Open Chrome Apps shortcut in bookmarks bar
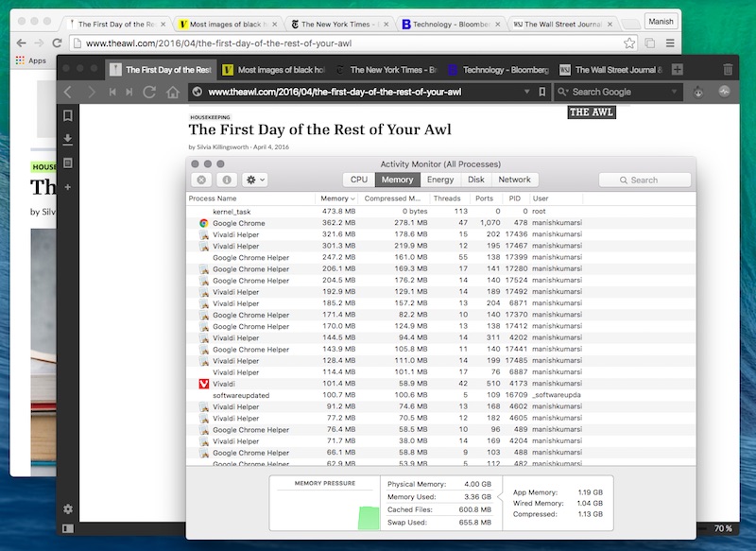The height and width of the screenshot is (551, 756). coord(31,60)
